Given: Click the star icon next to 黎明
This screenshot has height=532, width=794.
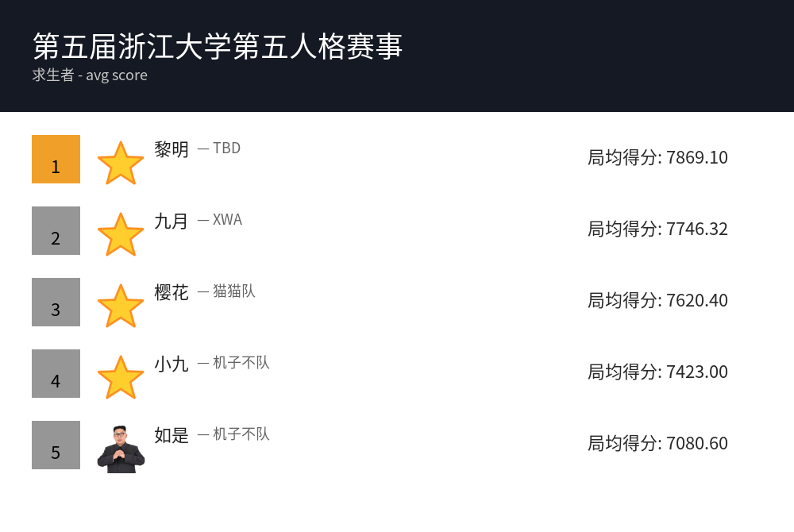Looking at the screenshot, I should click(121, 163).
